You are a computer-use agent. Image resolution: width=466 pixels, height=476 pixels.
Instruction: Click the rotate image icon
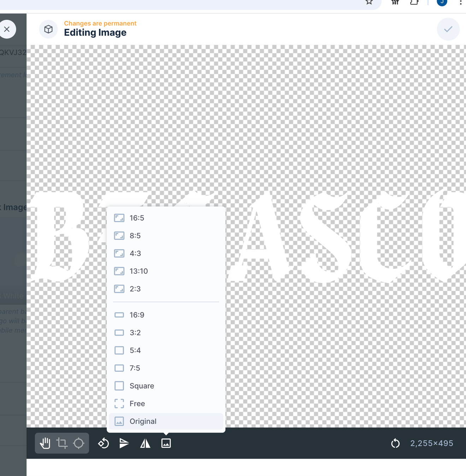[104, 443]
